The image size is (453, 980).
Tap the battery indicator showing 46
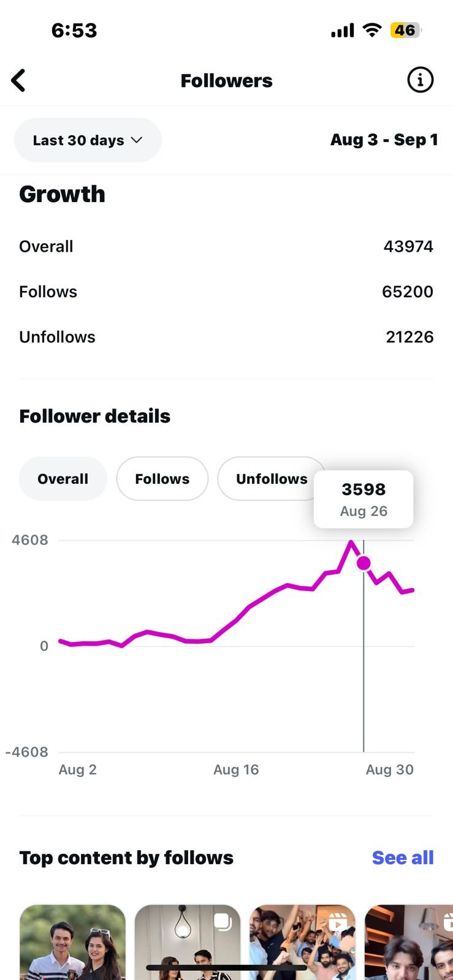point(405,30)
